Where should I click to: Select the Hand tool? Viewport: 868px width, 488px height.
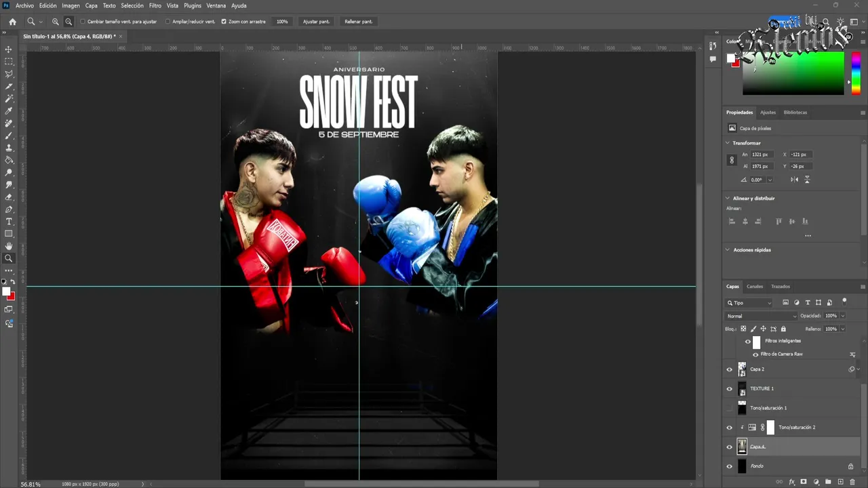click(x=9, y=246)
